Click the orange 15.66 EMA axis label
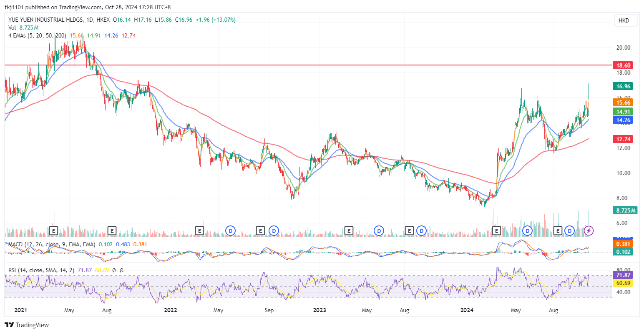Viewport: 644px width, 333px height. 623,103
